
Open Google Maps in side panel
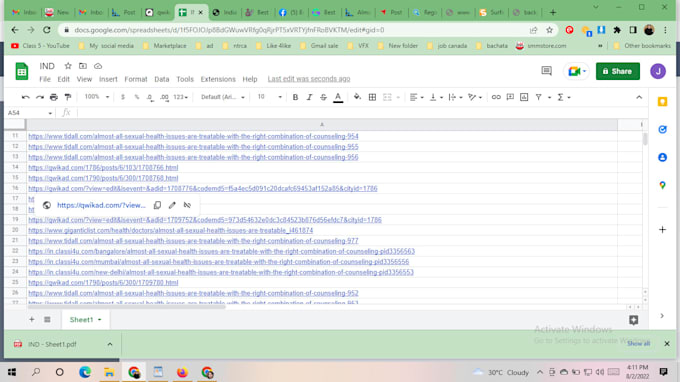click(x=662, y=185)
